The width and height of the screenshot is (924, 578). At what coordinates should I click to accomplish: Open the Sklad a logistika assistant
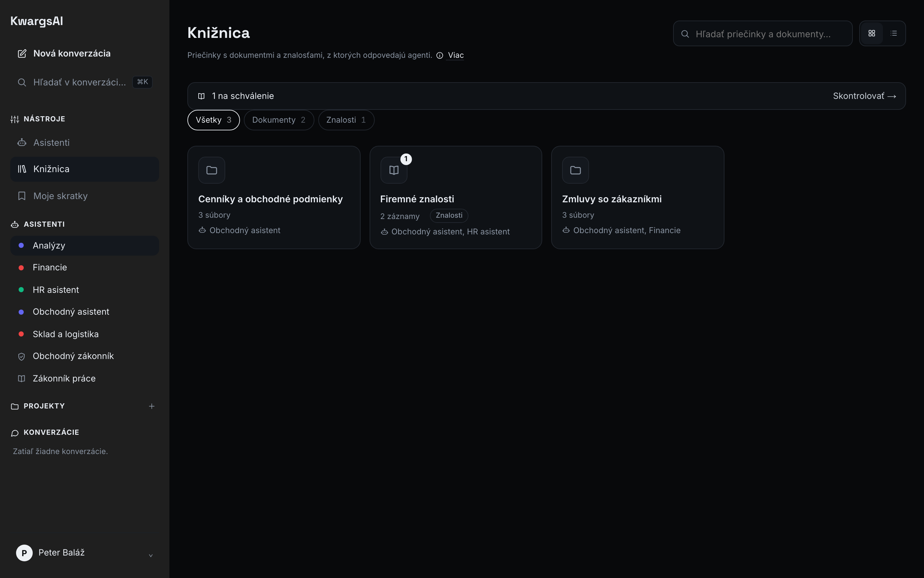(84, 334)
